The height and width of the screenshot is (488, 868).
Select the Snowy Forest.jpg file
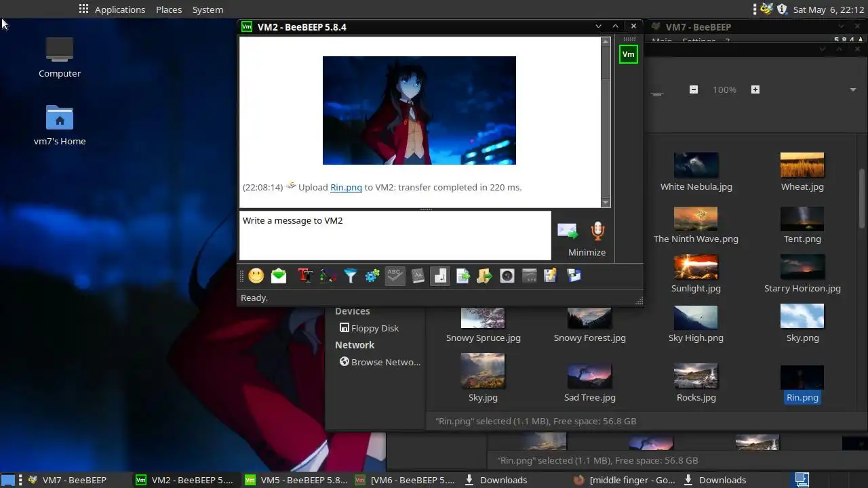pyautogui.click(x=590, y=325)
